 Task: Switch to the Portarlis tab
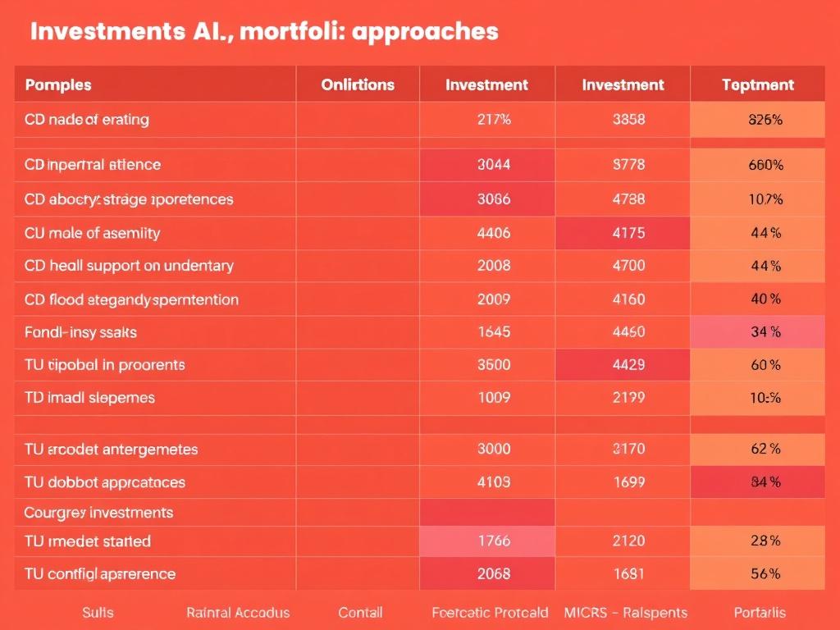coord(760,613)
